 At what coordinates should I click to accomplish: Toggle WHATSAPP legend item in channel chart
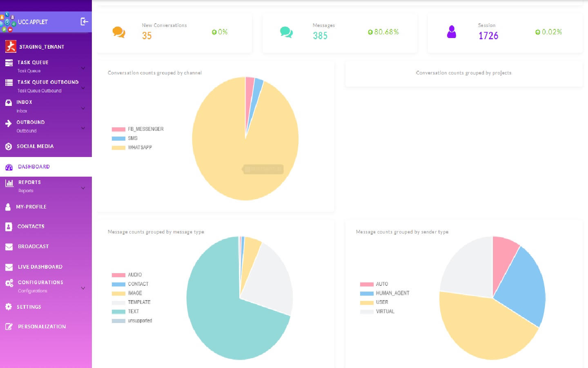tap(140, 148)
